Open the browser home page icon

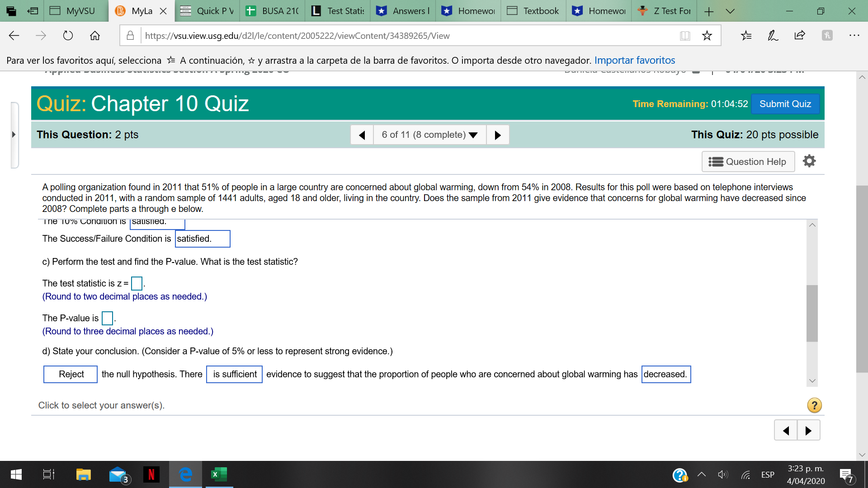(95, 36)
